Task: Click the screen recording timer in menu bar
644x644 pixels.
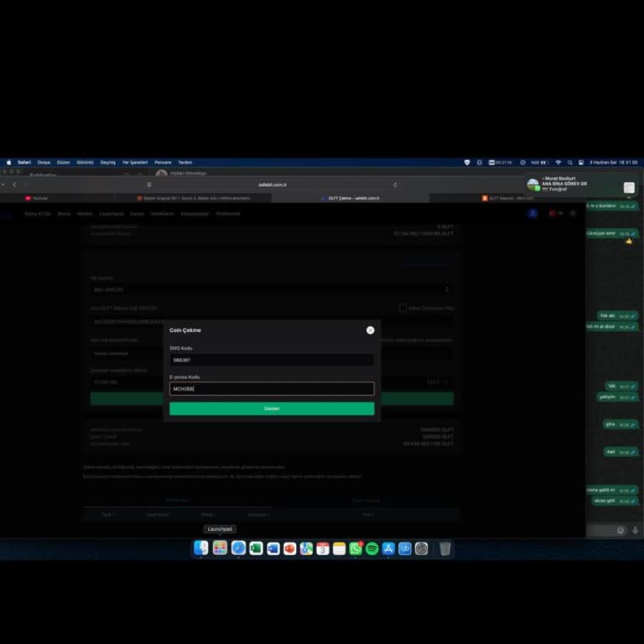Action: [x=501, y=162]
